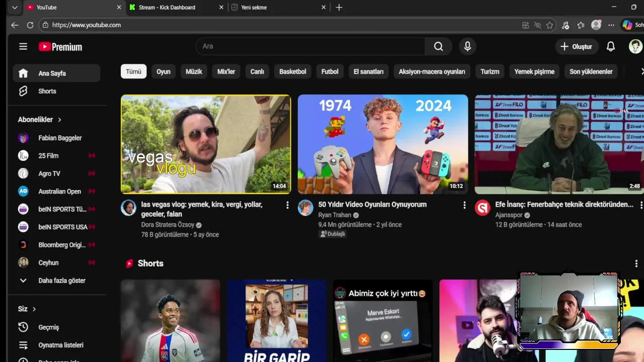Select the Turizm filter chip
Screen dimensions: 644x362
[490, 71]
